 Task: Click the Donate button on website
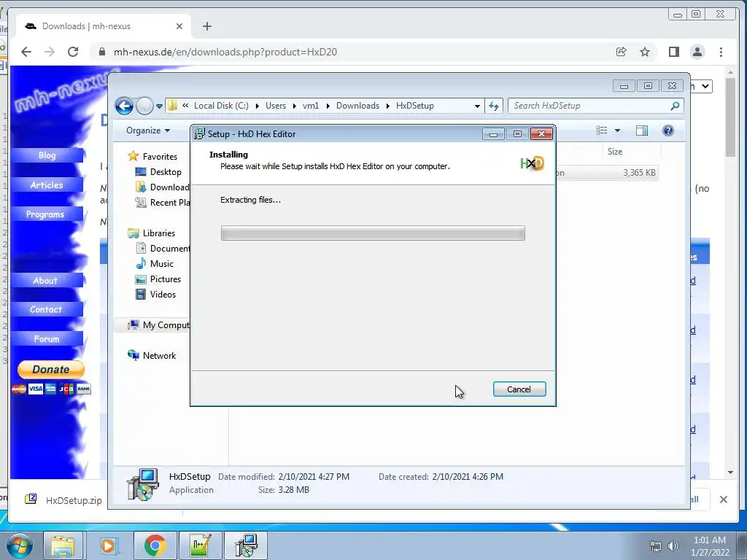(x=51, y=370)
